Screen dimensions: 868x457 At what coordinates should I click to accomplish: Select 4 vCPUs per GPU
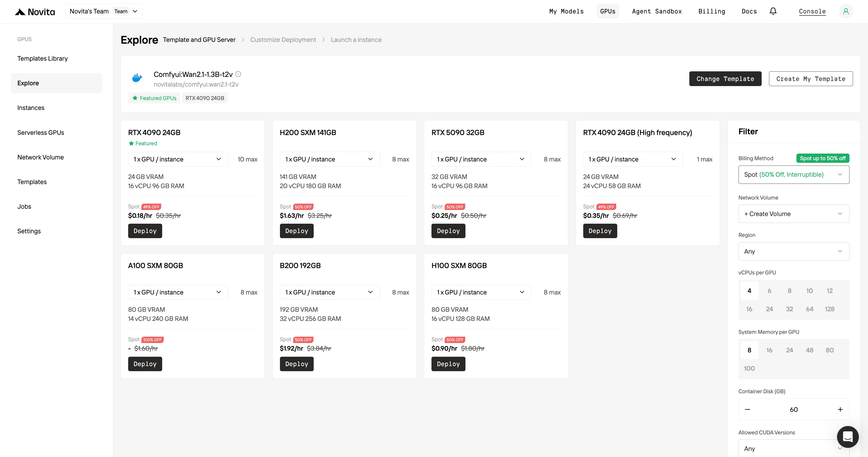tap(749, 291)
